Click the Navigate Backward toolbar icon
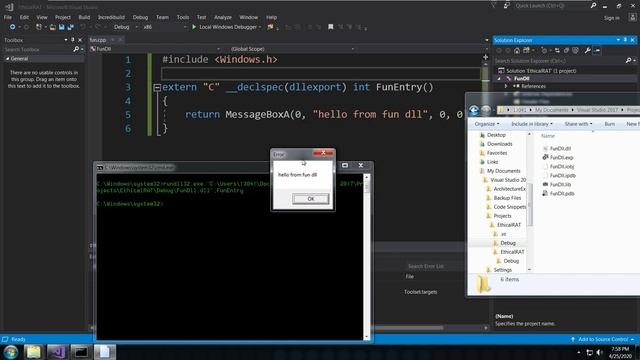 tap(12, 27)
